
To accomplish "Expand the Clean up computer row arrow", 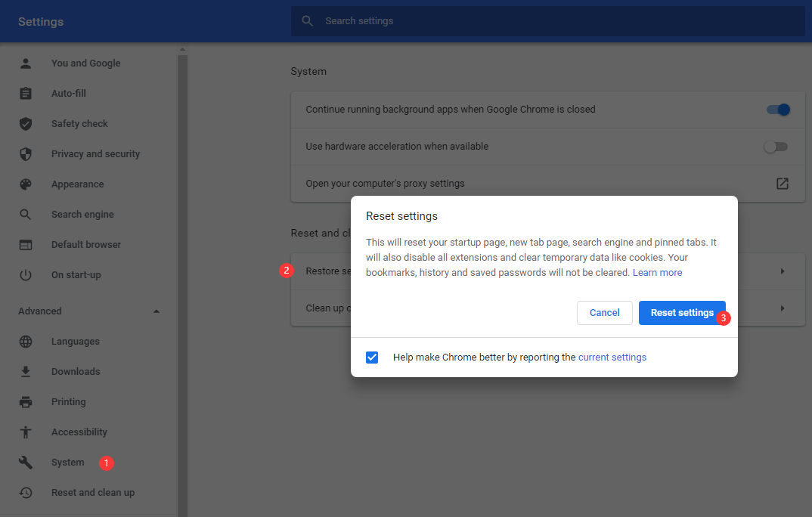I will pyautogui.click(x=782, y=308).
